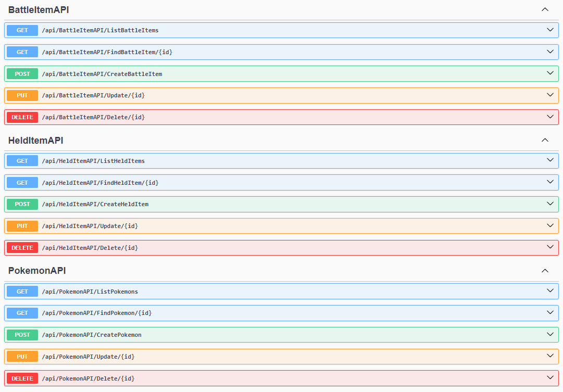Click the GET badge on ListBattleItems endpoint
Image resolution: width=563 pixels, height=392 pixels.
point(21,30)
